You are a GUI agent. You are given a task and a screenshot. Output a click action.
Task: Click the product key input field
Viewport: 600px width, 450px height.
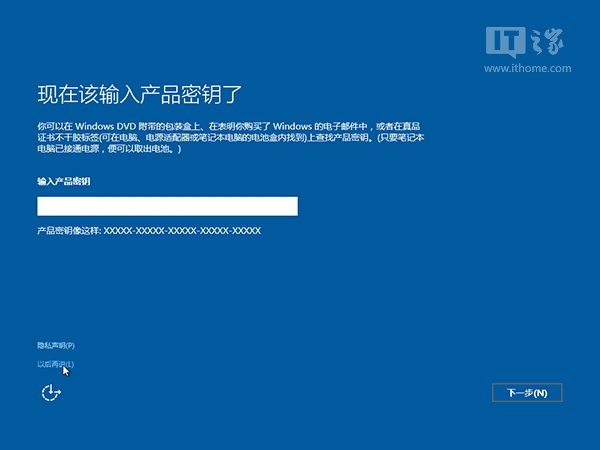point(167,206)
